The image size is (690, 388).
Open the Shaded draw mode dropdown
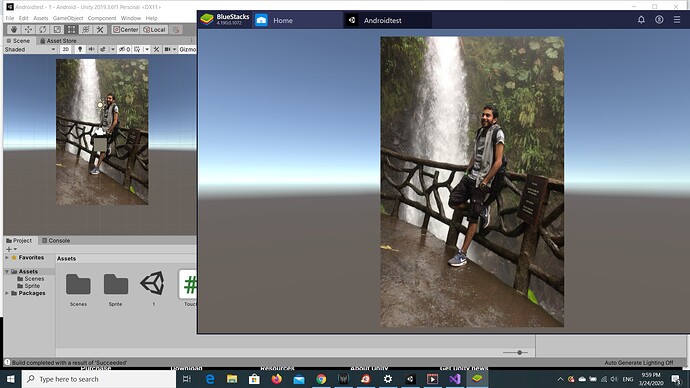pyautogui.click(x=30, y=49)
